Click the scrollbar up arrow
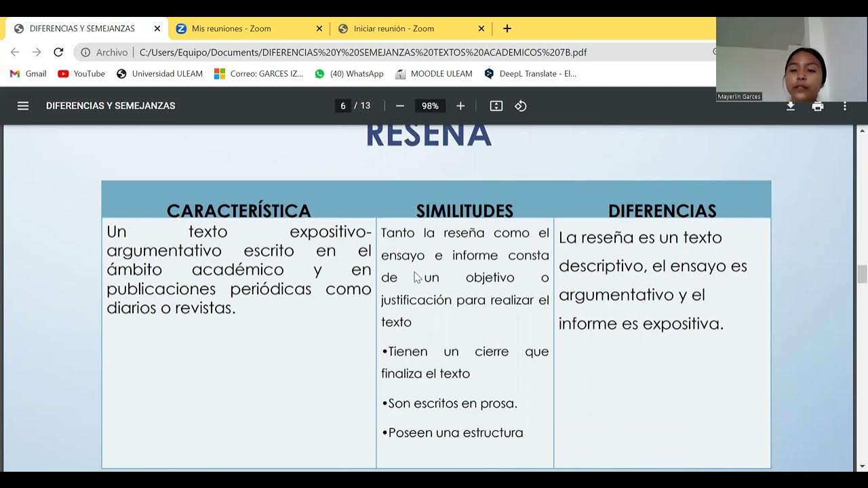Screen dimensions: 868x488 coord(863,130)
